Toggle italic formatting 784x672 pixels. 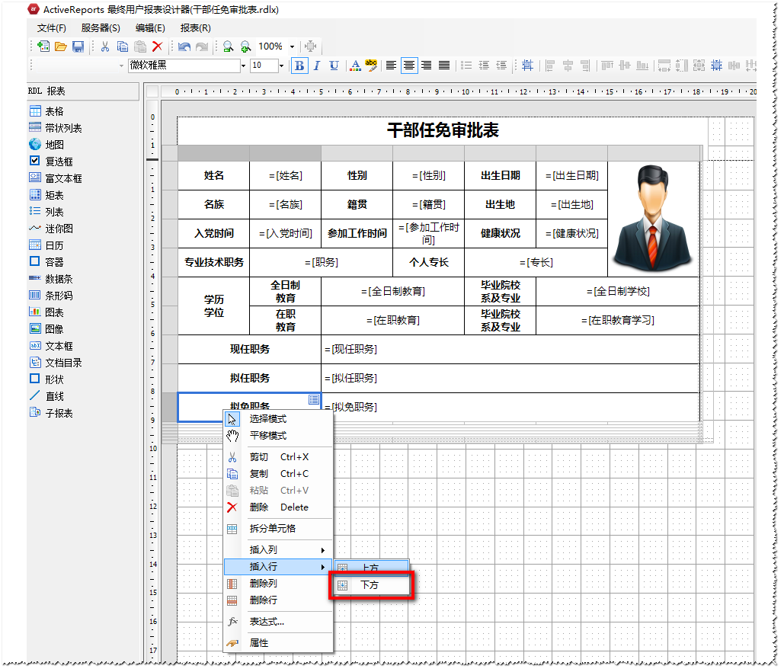pyautogui.click(x=316, y=66)
